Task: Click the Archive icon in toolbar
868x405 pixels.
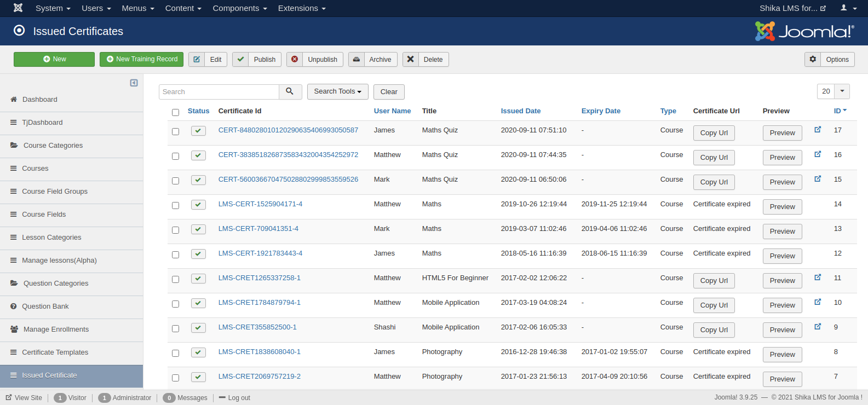Action: pos(356,59)
